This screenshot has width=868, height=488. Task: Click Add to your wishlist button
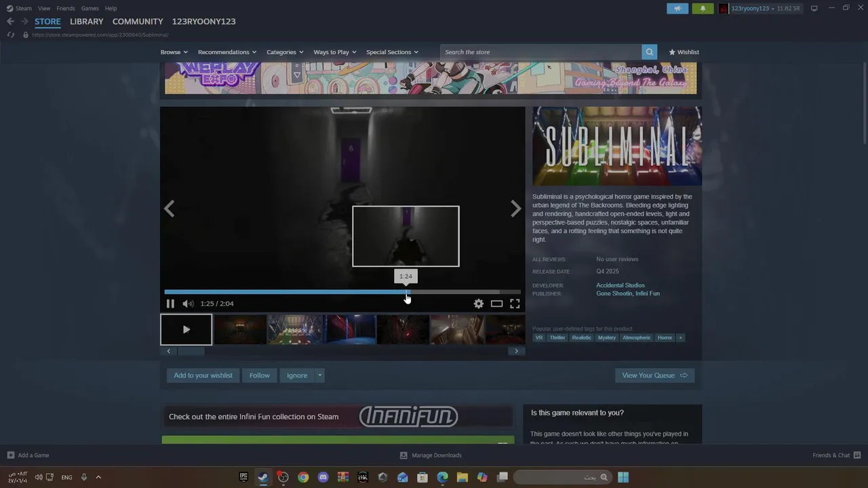[203, 375]
